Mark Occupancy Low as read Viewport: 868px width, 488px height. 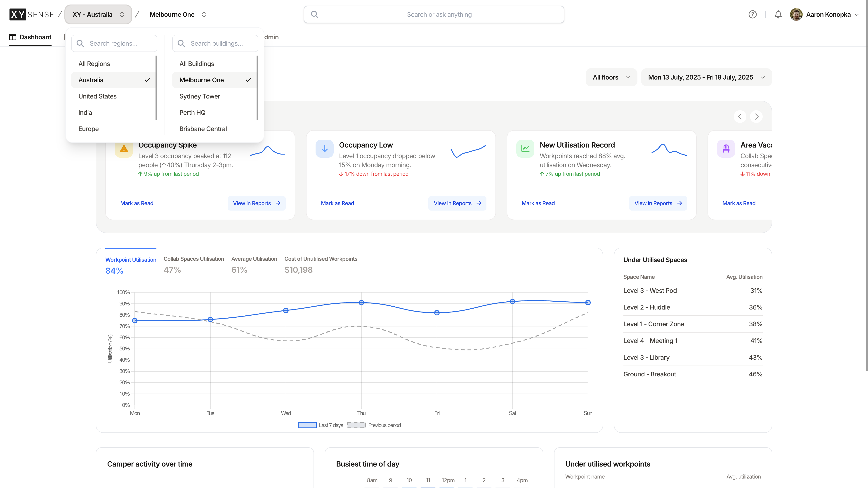coord(337,203)
